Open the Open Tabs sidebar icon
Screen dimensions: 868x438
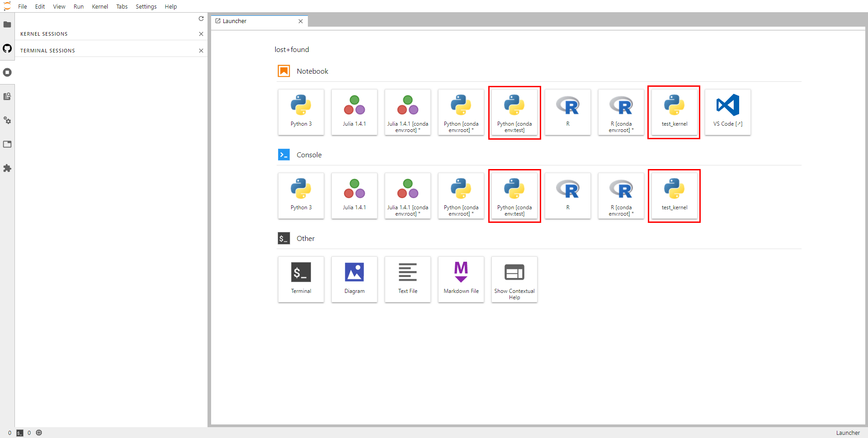tap(7, 144)
